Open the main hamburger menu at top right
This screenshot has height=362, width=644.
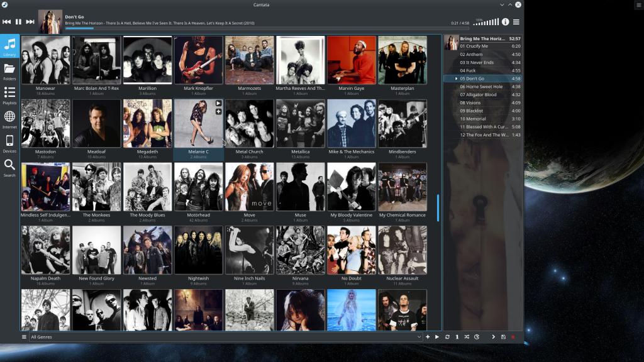click(516, 22)
